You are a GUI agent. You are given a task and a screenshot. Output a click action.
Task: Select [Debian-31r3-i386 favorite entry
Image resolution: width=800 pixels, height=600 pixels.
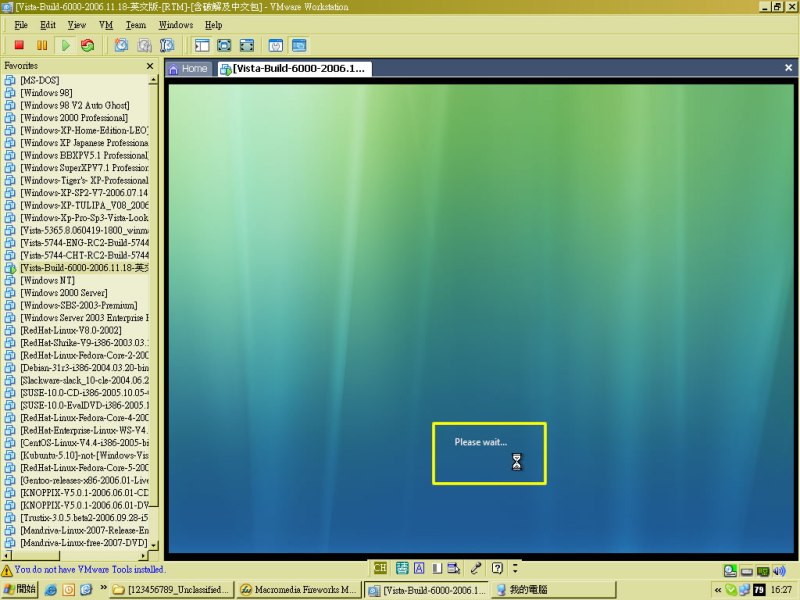(x=84, y=367)
